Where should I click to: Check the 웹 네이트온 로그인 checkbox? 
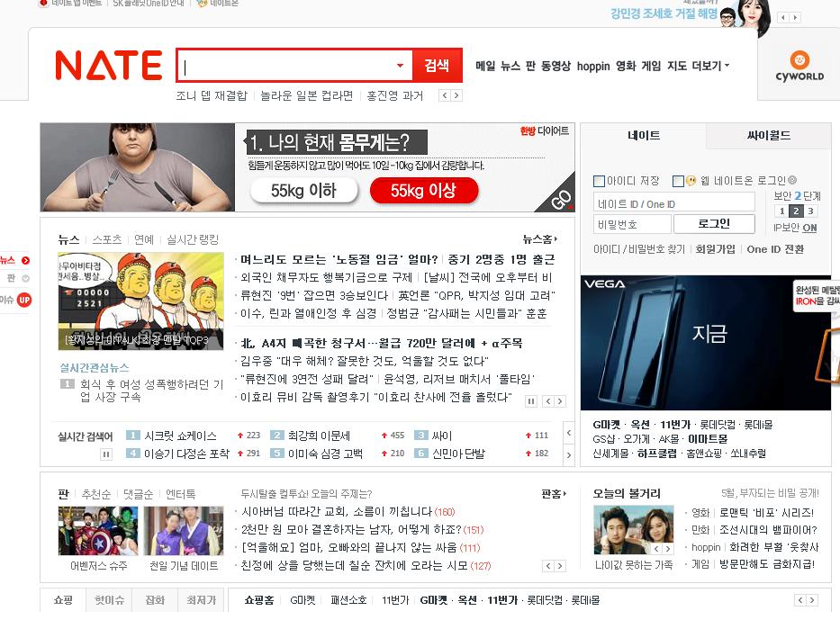coord(678,181)
